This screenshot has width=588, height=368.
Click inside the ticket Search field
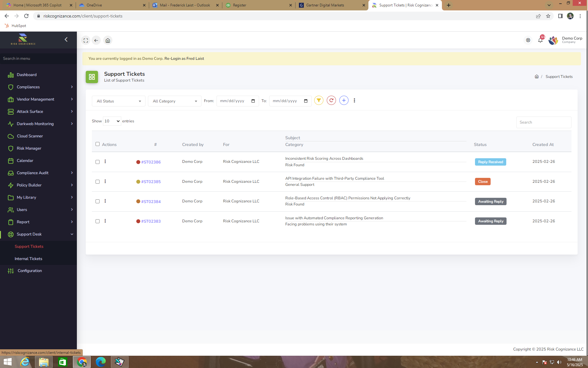click(x=543, y=122)
